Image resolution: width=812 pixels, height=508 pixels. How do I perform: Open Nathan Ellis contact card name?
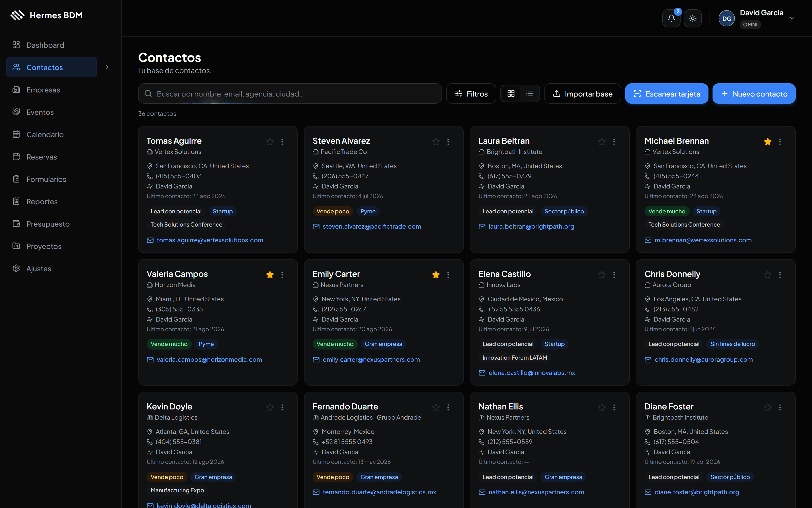pyautogui.click(x=501, y=407)
